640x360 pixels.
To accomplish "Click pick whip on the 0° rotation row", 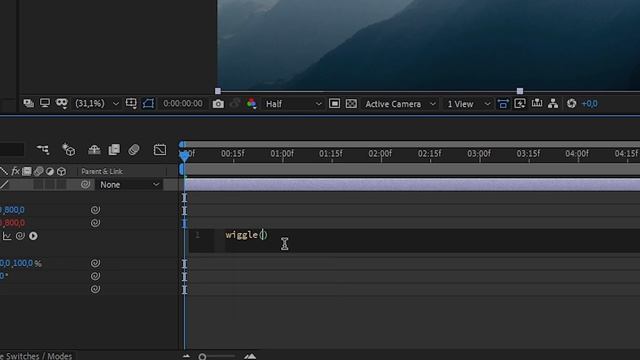I will click(95, 276).
